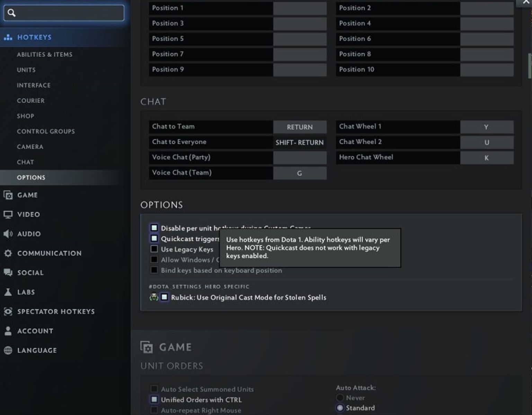The width and height of the screenshot is (532, 415).
Task: Open AUDIO settings speaker icon
Action: (8, 234)
